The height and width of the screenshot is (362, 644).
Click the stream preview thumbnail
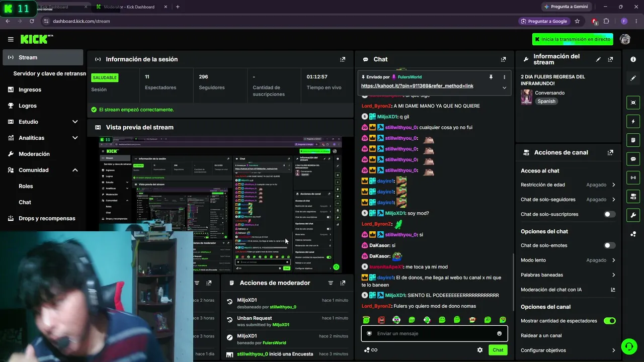220,204
